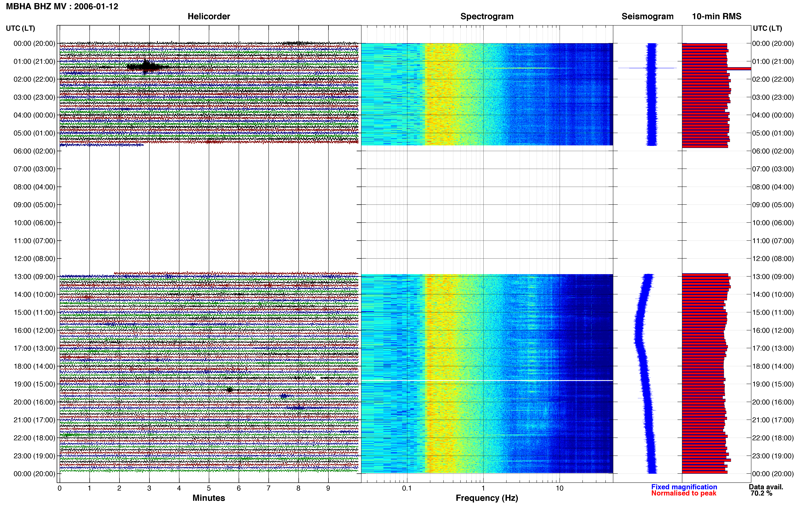This screenshot has width=812, height=508.
Task: Click '13:00 (09:00)' label next to Helicorder
Action: (34, 277)
